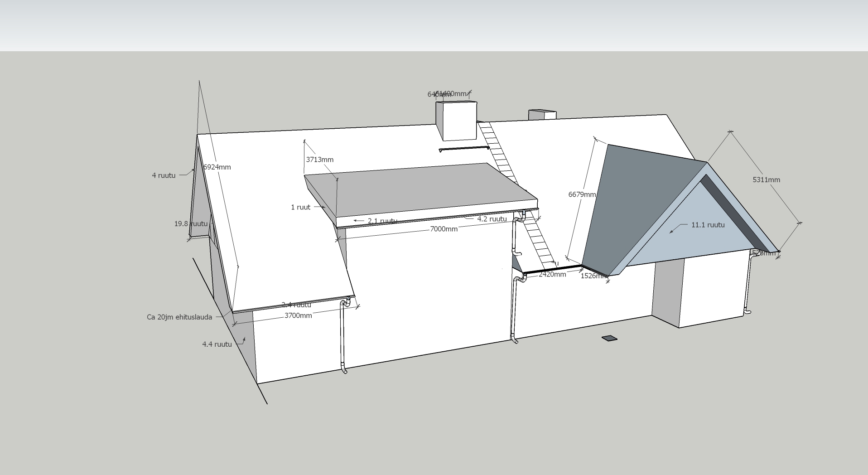The image size is (868, 475).
Task: Click the 5311mm gable dimension
Action: pos(766,179)
